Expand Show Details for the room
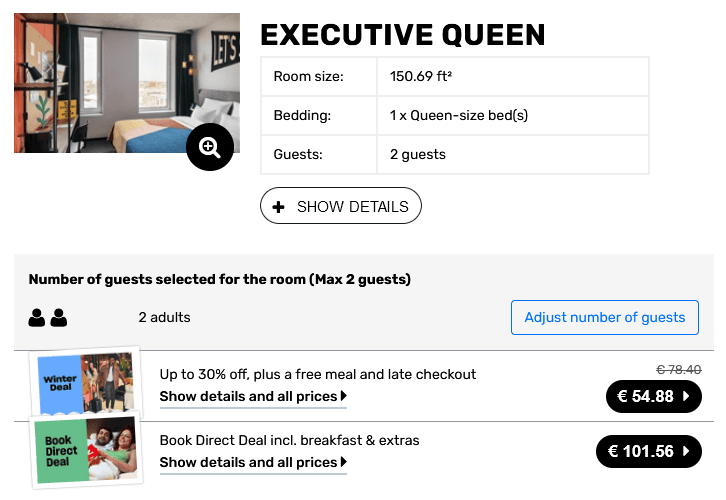726x500 pixels. 341,207
